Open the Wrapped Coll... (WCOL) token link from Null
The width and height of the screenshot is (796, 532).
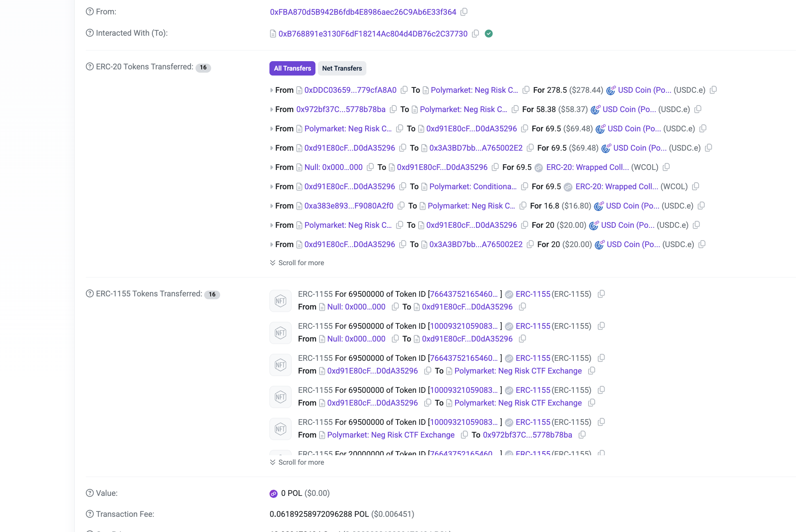pyautogui.click(x=587, y=167)
